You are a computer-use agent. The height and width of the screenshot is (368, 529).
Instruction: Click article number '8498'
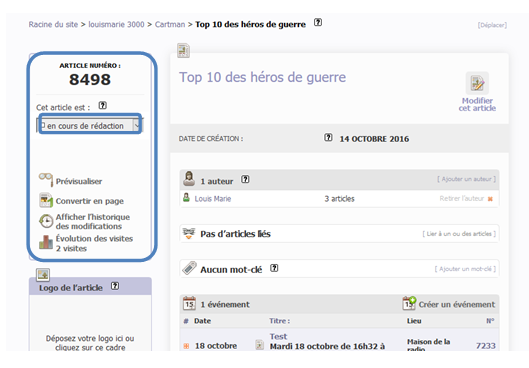click(x=90, y=80)
